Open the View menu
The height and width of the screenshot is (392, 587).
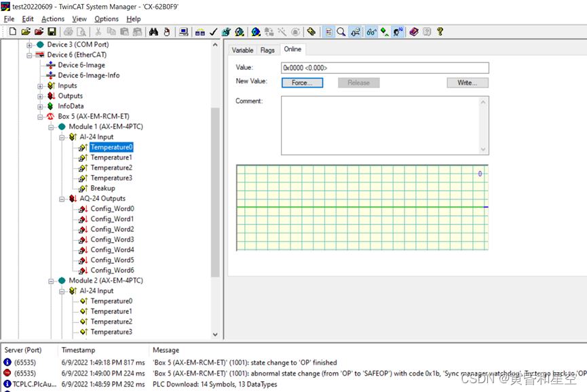pos(79,19)
